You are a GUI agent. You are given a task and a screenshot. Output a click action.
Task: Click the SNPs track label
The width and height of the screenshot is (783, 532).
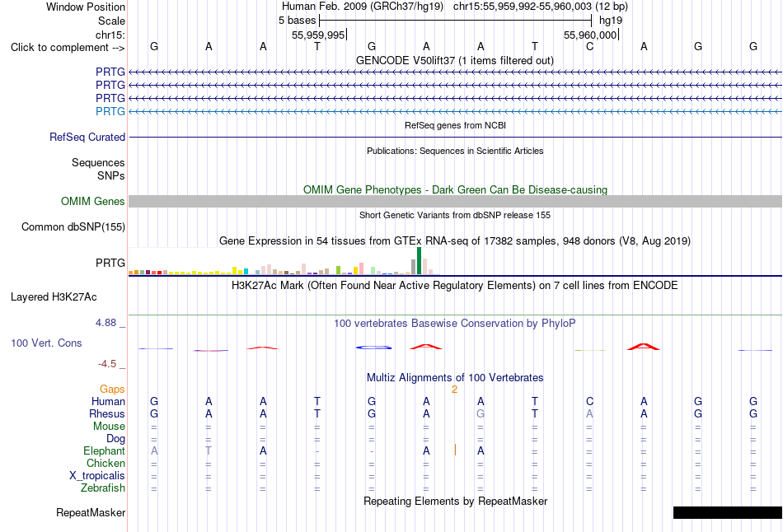point(111,175)
